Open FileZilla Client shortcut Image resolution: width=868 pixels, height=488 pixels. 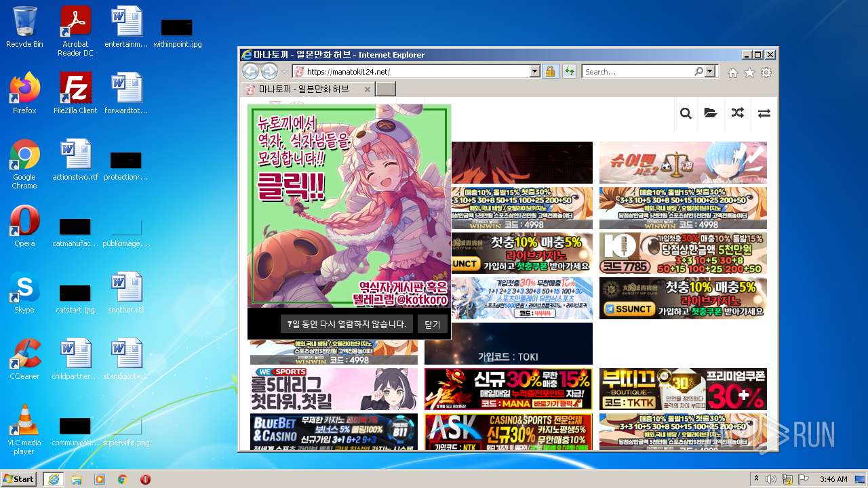pos(75,93)
